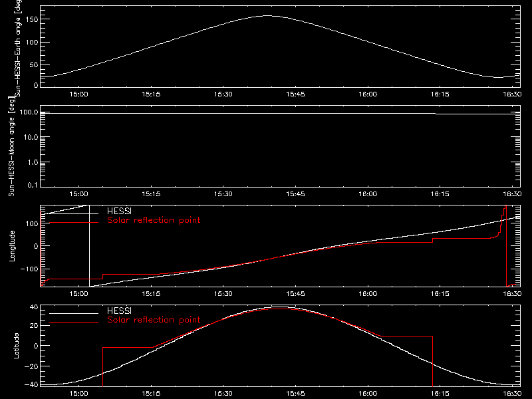Click 16:00 time label under Longitude plot

click(368, 294)
